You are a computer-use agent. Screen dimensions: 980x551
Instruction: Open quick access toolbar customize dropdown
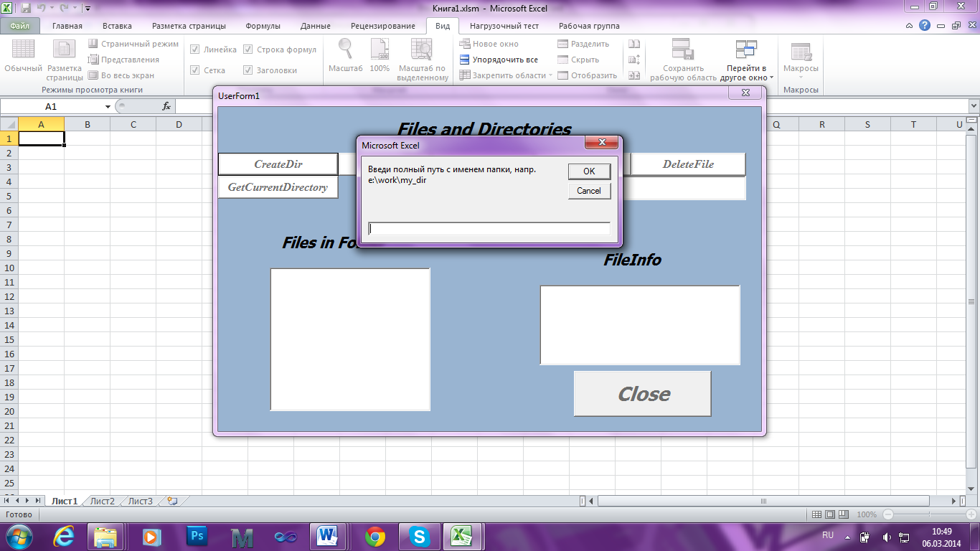[x=88, y=9]
